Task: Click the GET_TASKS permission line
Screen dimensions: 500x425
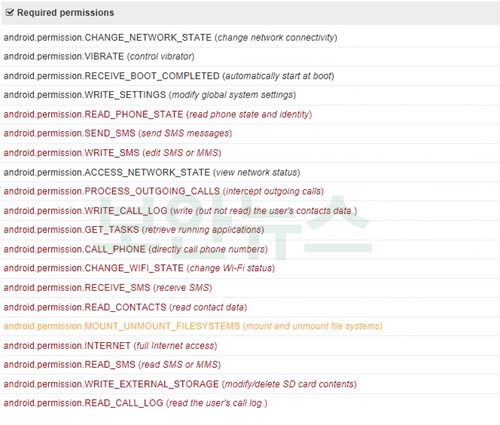Action: tap(250, 230)
